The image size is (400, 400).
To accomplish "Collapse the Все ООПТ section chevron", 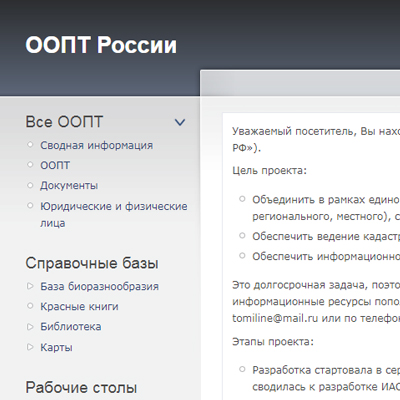I will pyautogui.click(x=180, y=122).
